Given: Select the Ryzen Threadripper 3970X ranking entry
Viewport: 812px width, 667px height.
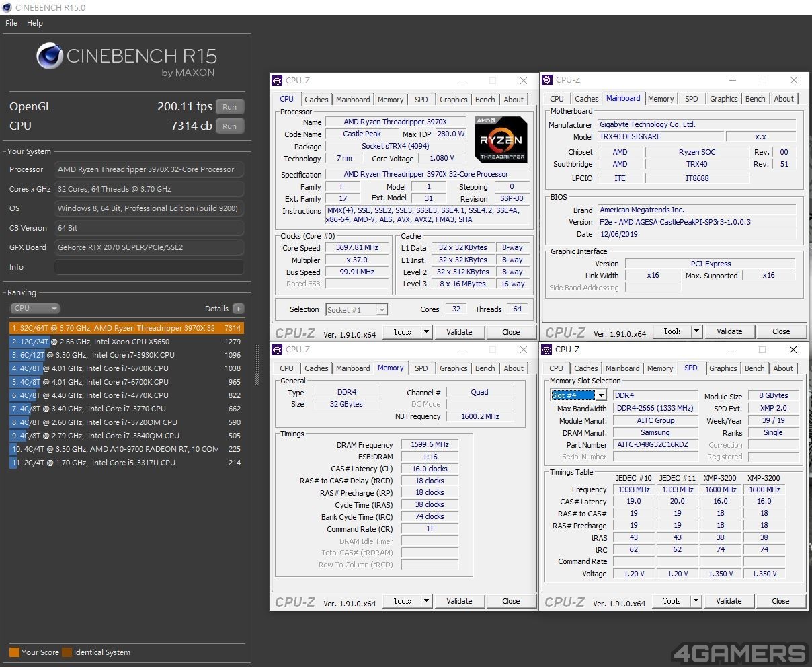Looking at the screenshot, I should pos(126,328).
